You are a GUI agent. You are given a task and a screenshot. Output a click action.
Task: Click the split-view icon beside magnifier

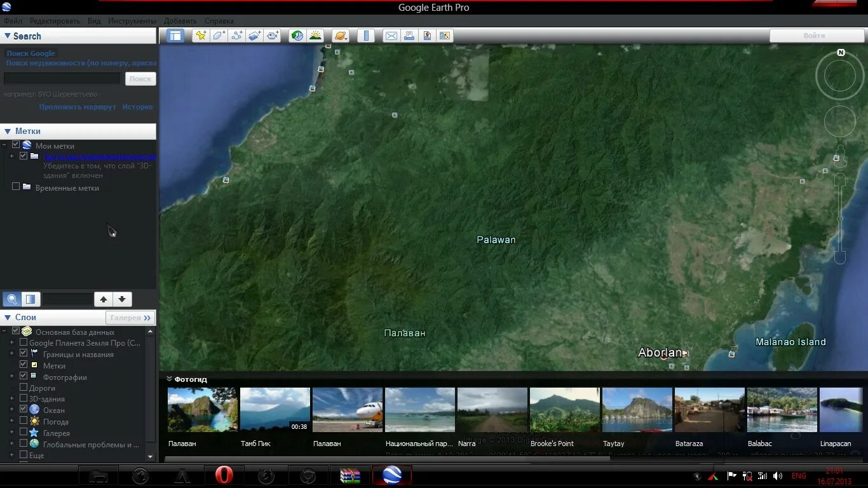pyautogui.click(x=31, y=299)
